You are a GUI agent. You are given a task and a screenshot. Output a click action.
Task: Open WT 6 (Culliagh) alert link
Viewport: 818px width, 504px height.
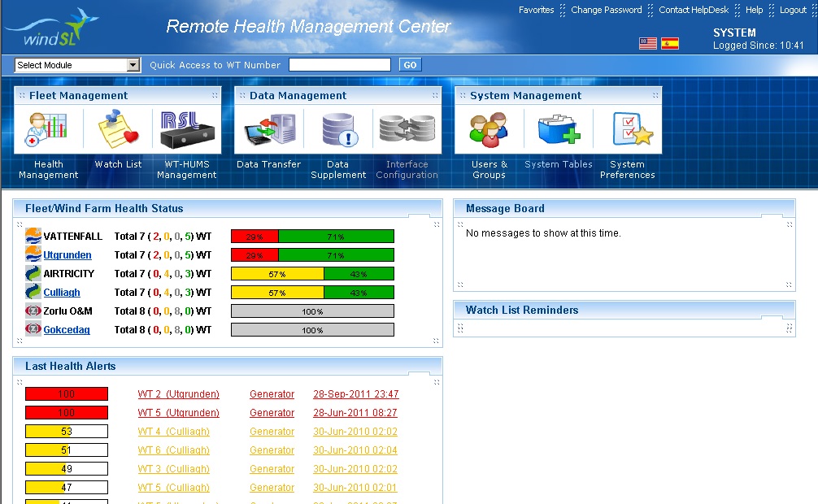[174, 450]
